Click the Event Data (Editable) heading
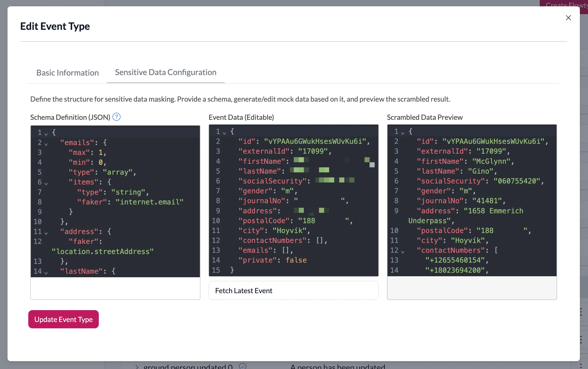This screenshot has height=369, width=588. click(241, 117)
